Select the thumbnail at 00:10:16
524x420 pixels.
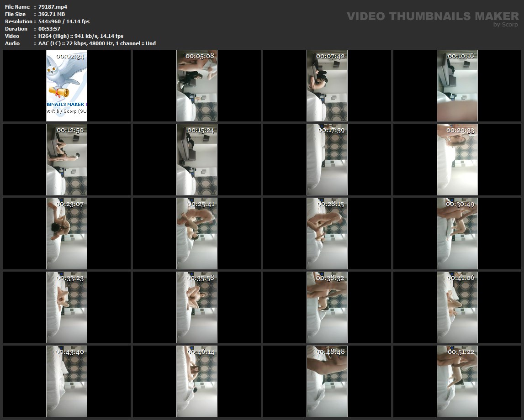click(457, 85)
